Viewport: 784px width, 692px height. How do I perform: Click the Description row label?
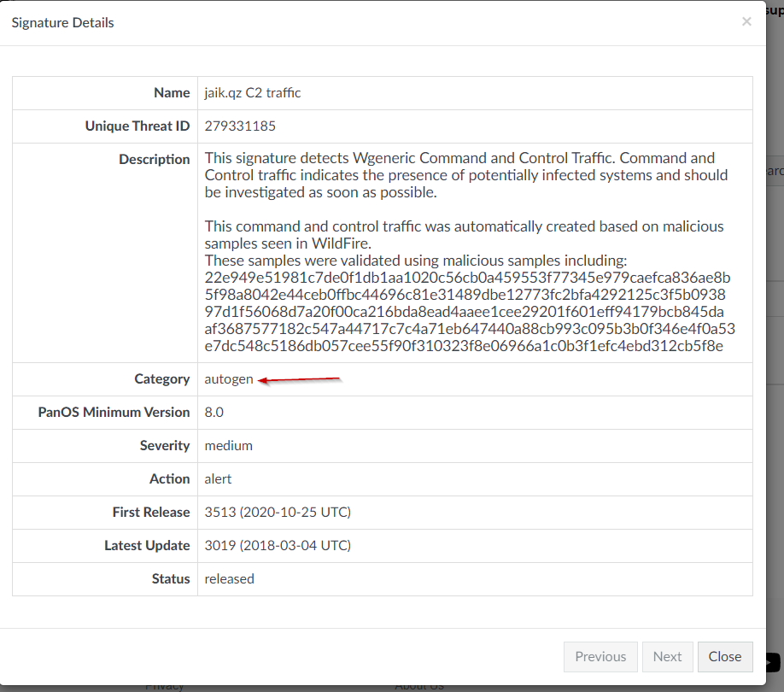[154, 160]
